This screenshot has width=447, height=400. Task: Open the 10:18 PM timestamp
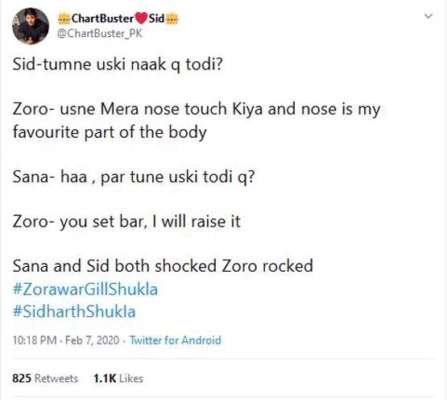pos(34,340)
